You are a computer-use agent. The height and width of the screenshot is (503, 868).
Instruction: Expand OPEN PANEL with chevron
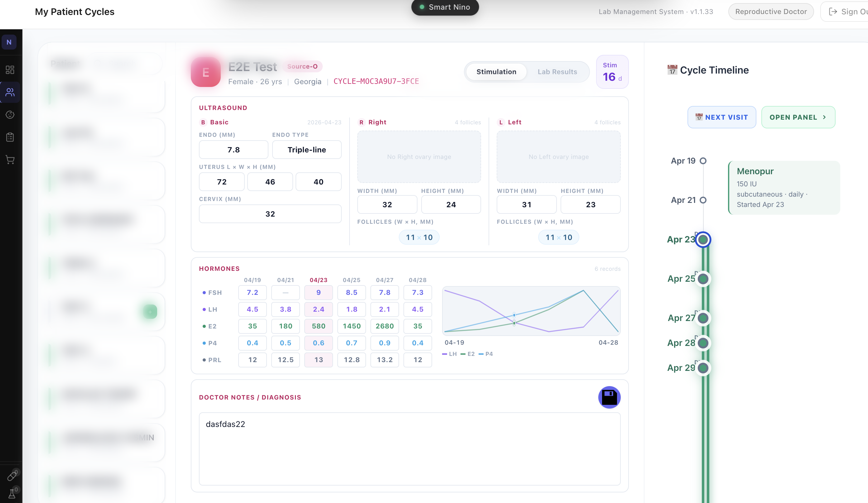point(798,117)
